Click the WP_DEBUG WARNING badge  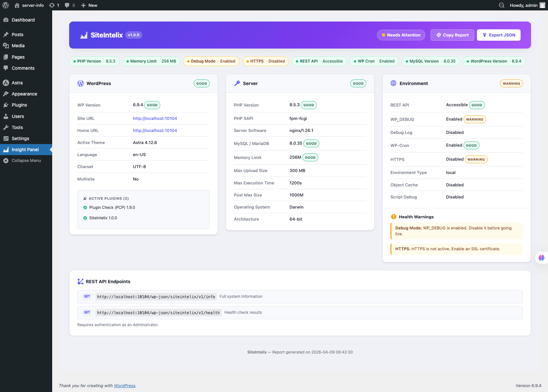coord(475,119)
